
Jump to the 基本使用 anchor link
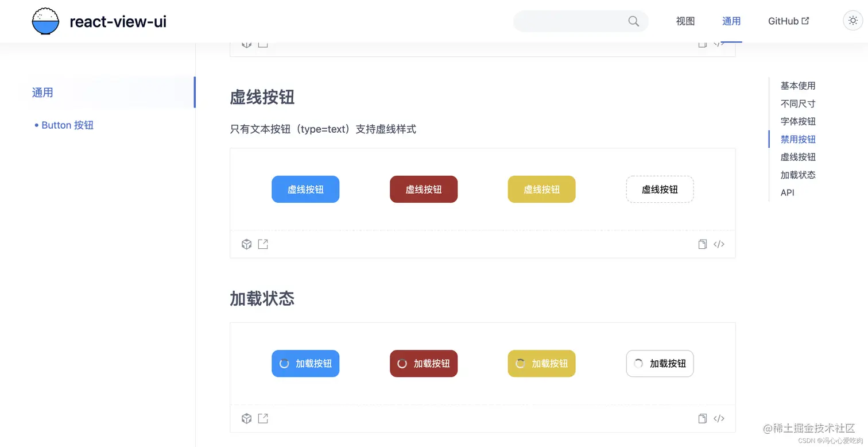pyautogui.click(x=798, y=85)
